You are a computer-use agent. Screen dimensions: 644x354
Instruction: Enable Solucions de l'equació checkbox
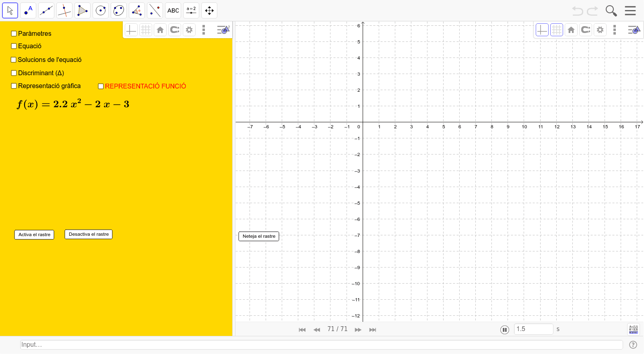(x=13, y=60)
